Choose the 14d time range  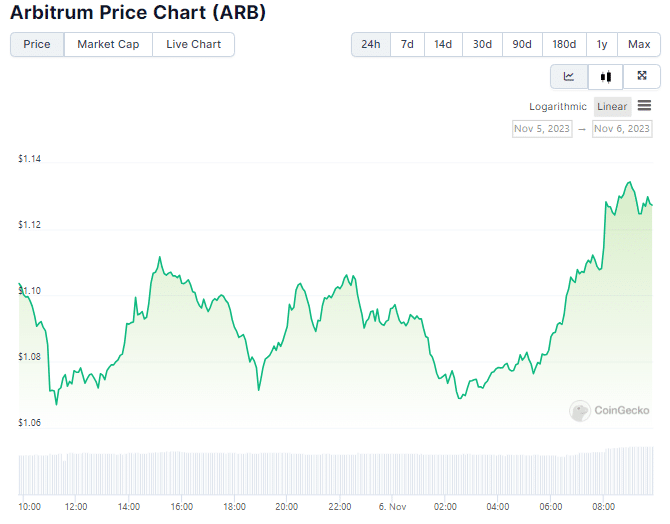[443, 44]
